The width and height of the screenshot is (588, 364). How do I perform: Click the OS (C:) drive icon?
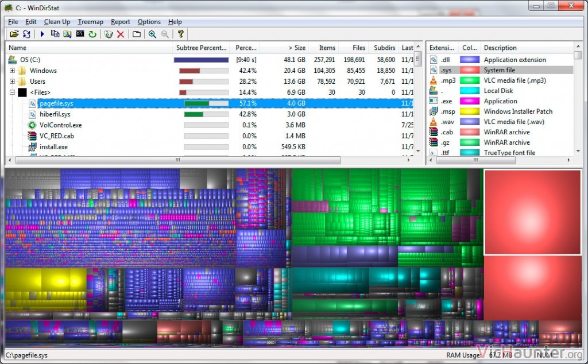point(13,60)
